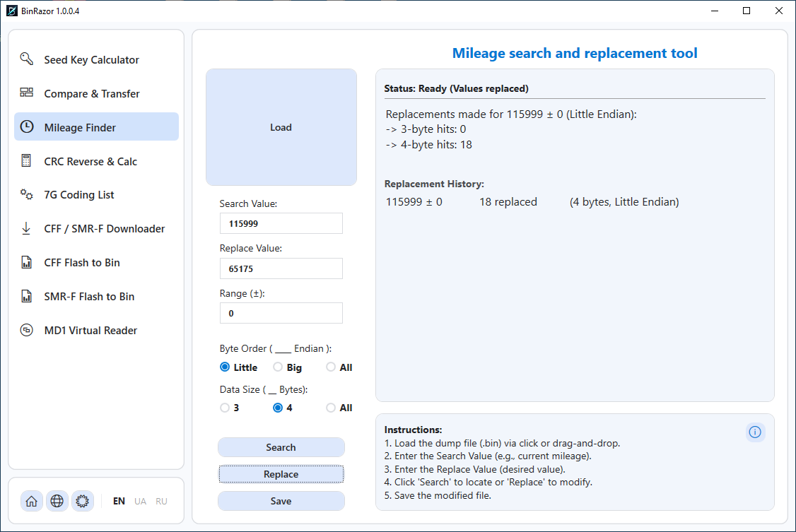Viewport: 796px width, 532px height.
Task: Choose 3 bytes data size
Action: click(x=230, y=408)
